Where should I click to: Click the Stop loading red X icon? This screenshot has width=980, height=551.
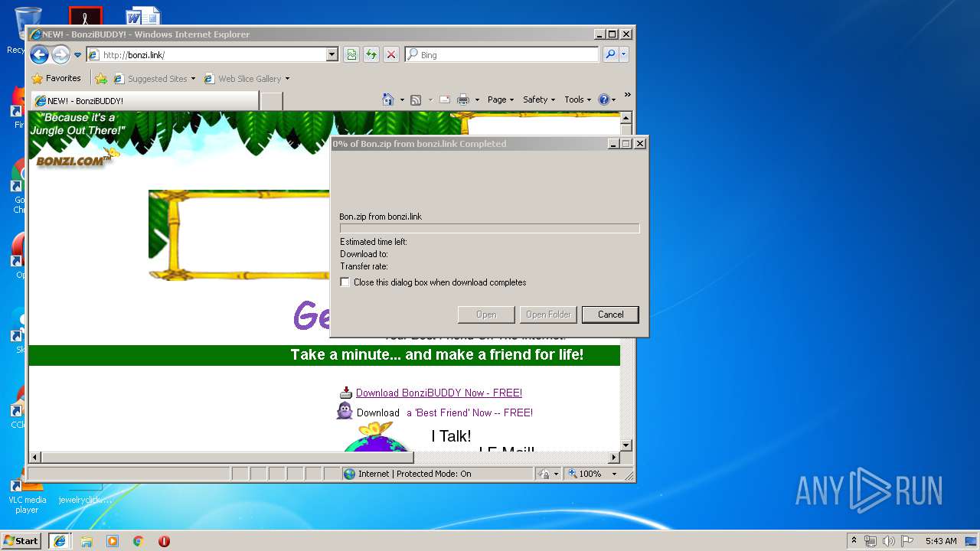[391, 54]
